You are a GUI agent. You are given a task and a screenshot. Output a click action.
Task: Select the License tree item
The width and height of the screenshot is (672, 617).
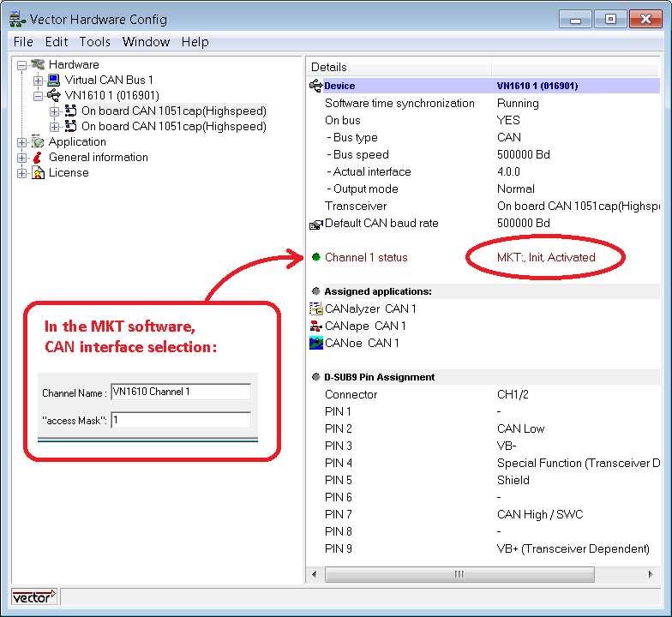coord(69,173)
